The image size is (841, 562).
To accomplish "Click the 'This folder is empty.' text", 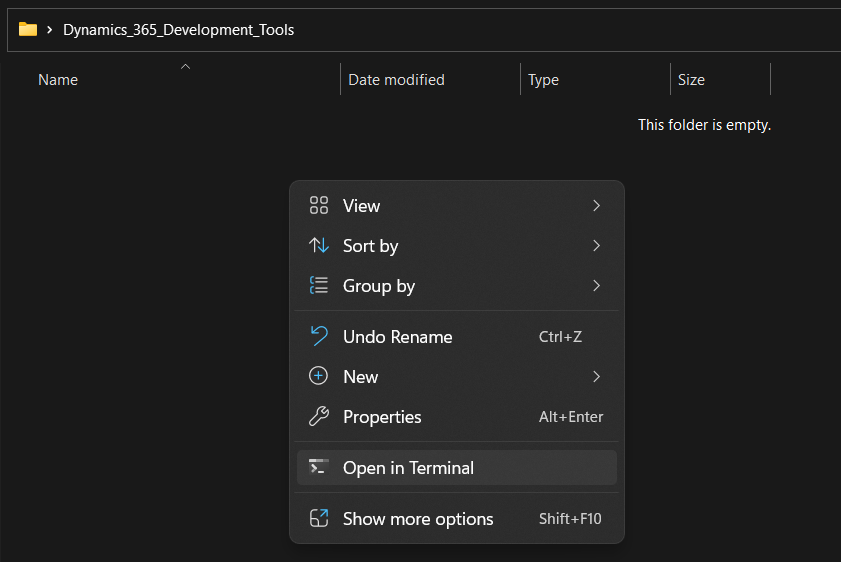I will click(704, 125).
